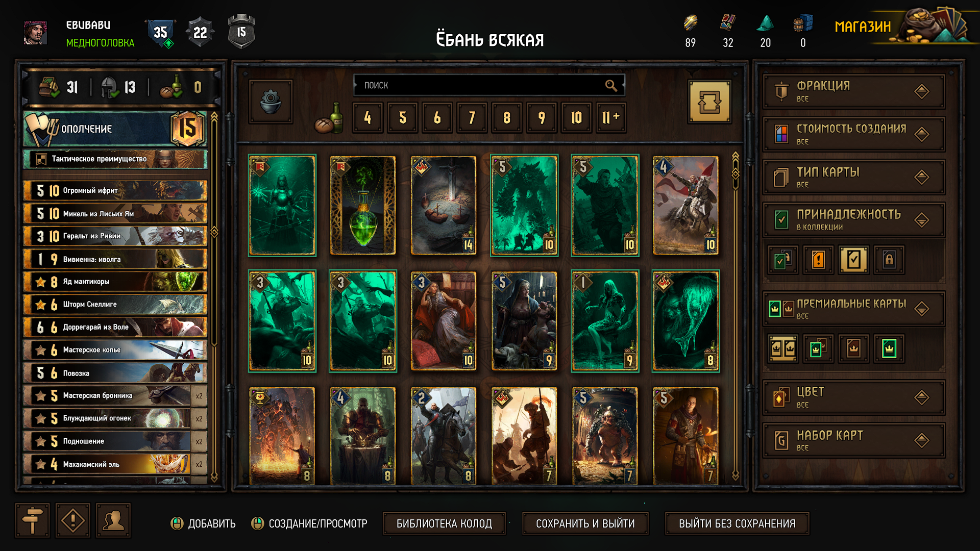Open the profile silhouette icon

pyautogui.click(x=113, y=520)
